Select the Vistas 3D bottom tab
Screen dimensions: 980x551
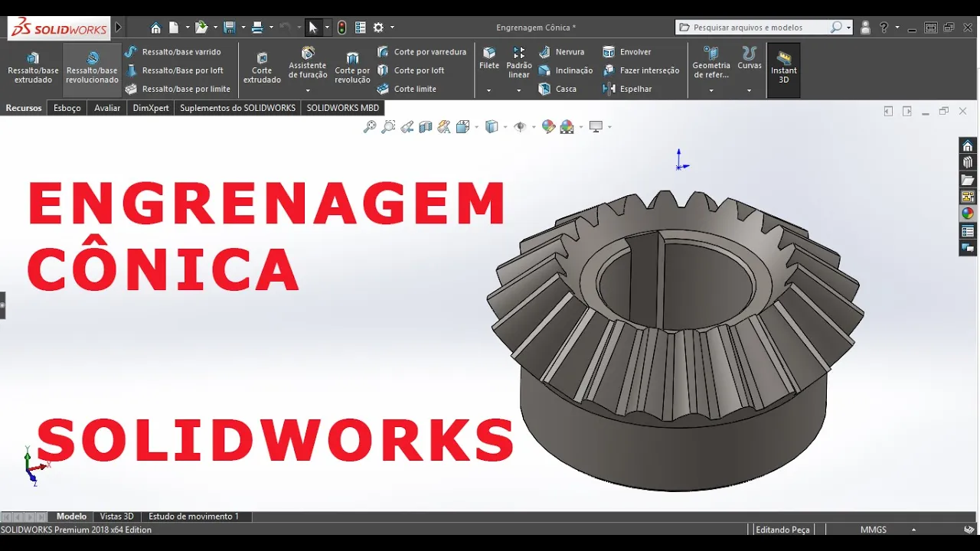[117, 517]
